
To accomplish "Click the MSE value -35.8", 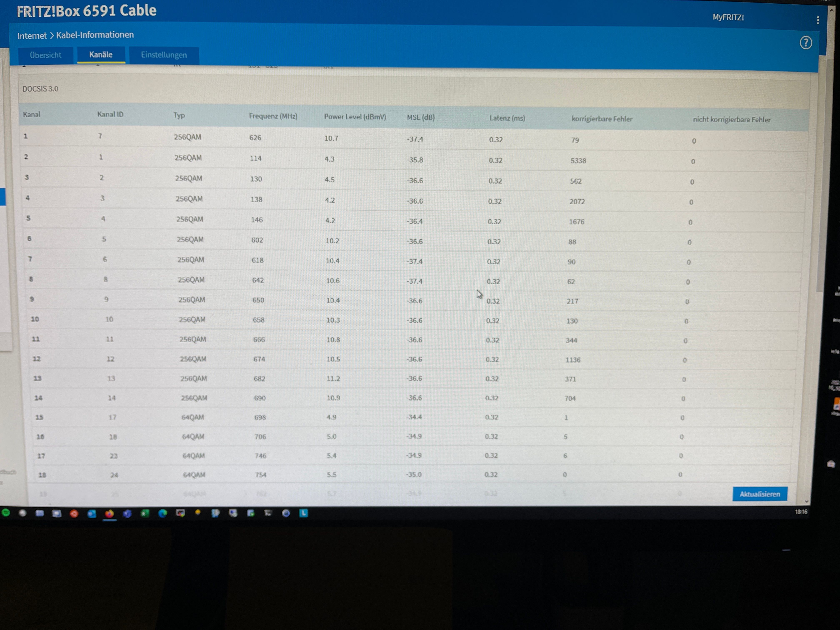I will (x=415, y=160).
